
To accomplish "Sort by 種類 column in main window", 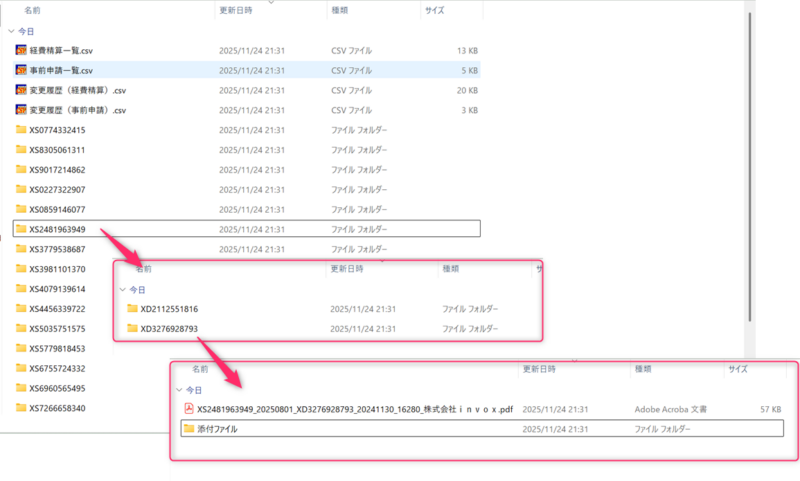I will (340, 10).
